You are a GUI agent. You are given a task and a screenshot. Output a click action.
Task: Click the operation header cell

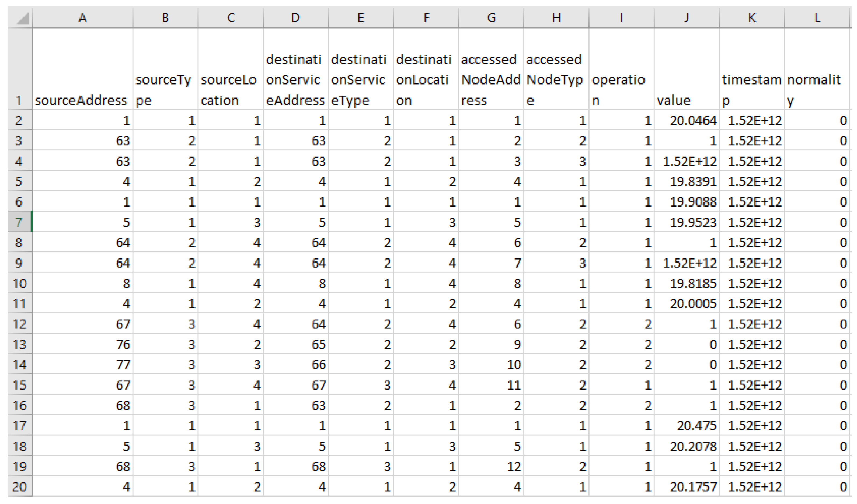tap(621, 69)
